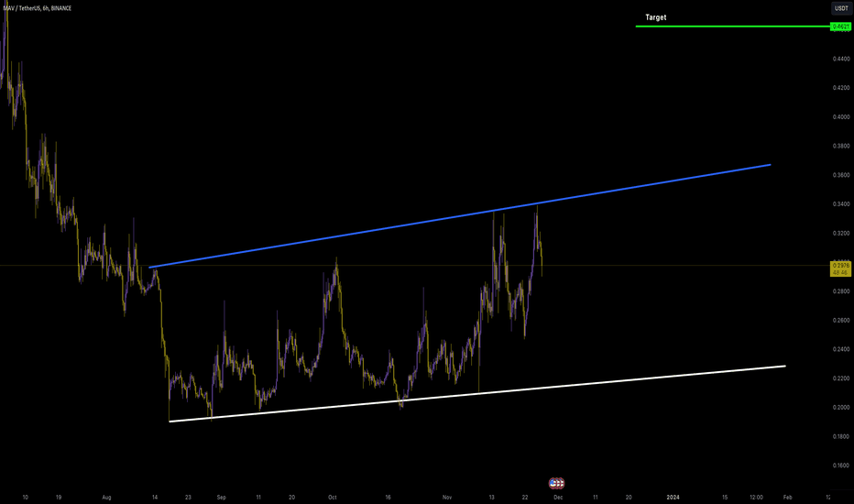Viewport: 854px width, 504px height.
Task: Click the 0.4400 price axis label
Action: click(841, 59)
